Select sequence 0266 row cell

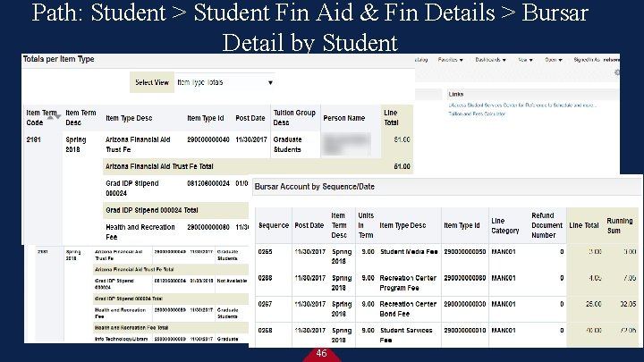266,278
